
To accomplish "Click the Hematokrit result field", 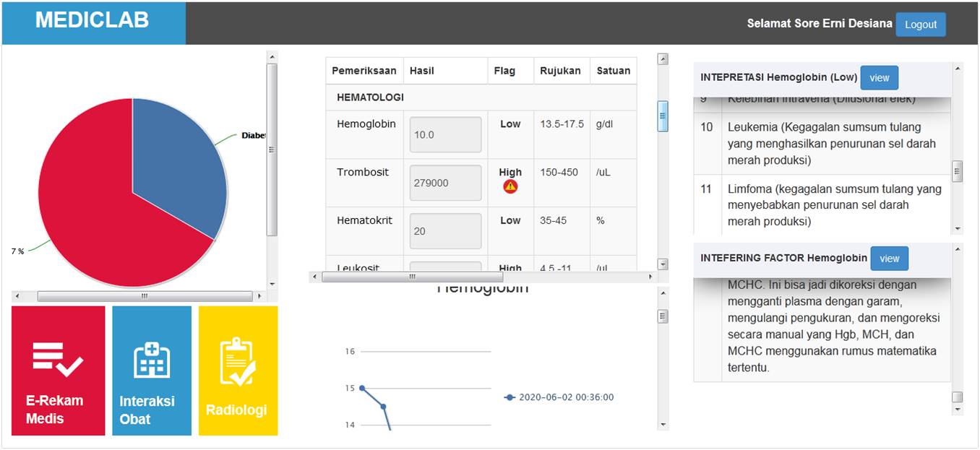I will tap(445, 231).
